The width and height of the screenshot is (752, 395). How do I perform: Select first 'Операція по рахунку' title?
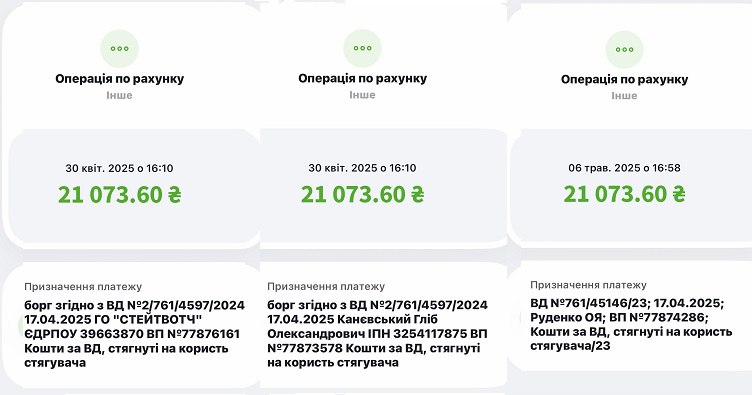pos(119,79)
